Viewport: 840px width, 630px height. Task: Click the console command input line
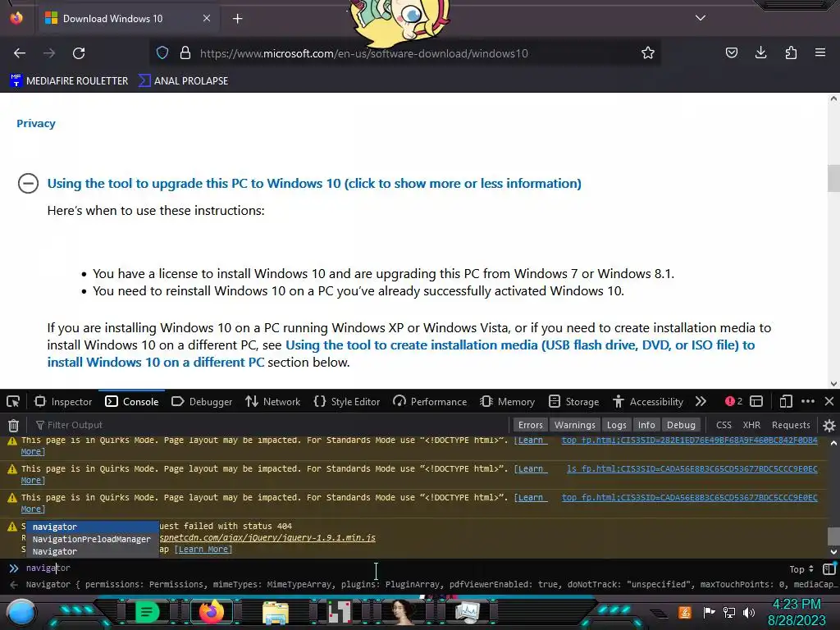pyautogui.click(x=402, y=568)
